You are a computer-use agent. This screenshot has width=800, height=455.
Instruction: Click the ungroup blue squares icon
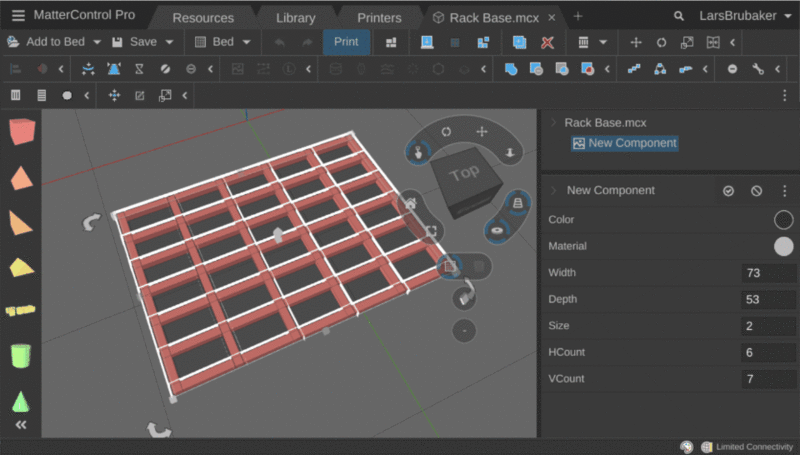pos(483,42)
